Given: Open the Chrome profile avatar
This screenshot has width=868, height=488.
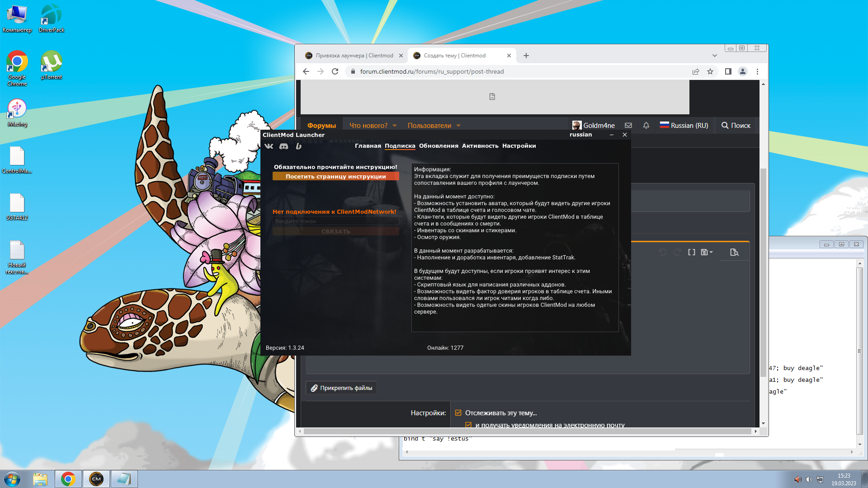Looking at the screenshot, I should (742, 71).
